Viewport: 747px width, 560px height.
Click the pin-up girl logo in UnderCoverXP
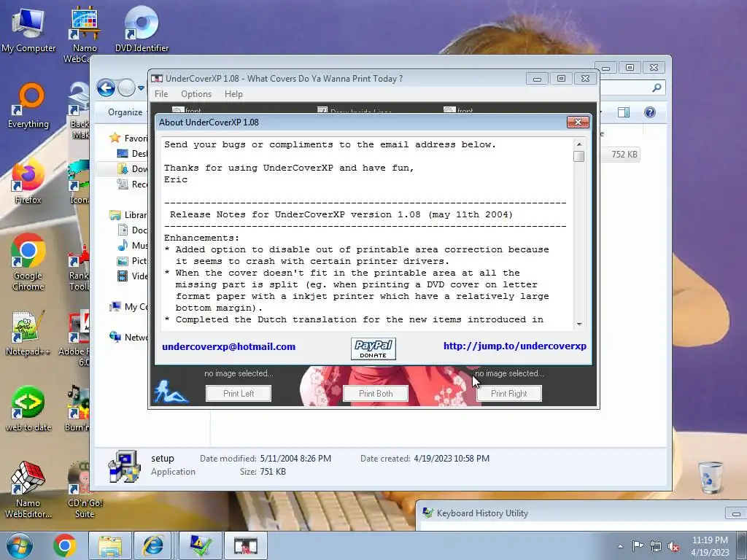pos(171,391)
